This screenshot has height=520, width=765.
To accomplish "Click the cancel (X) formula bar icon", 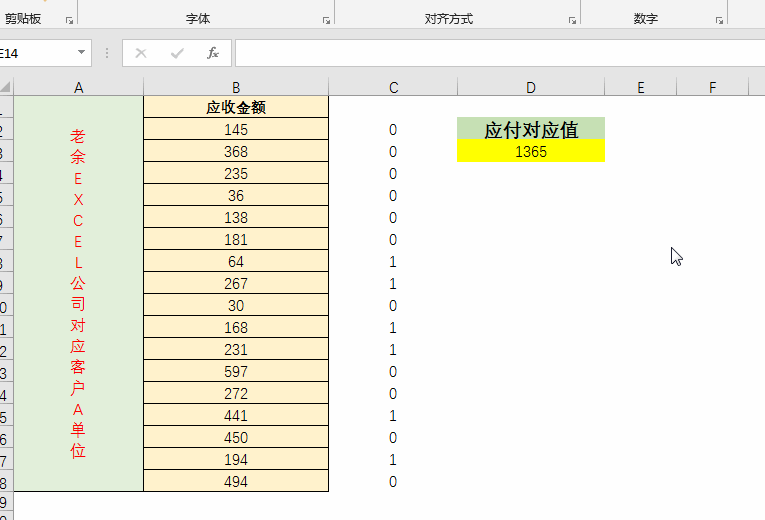I will click(x=141, y=53).
